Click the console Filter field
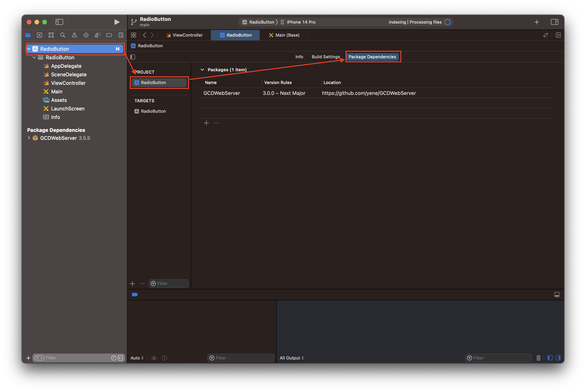The width and height of the screenshot is (586, 392). (498, 358)
